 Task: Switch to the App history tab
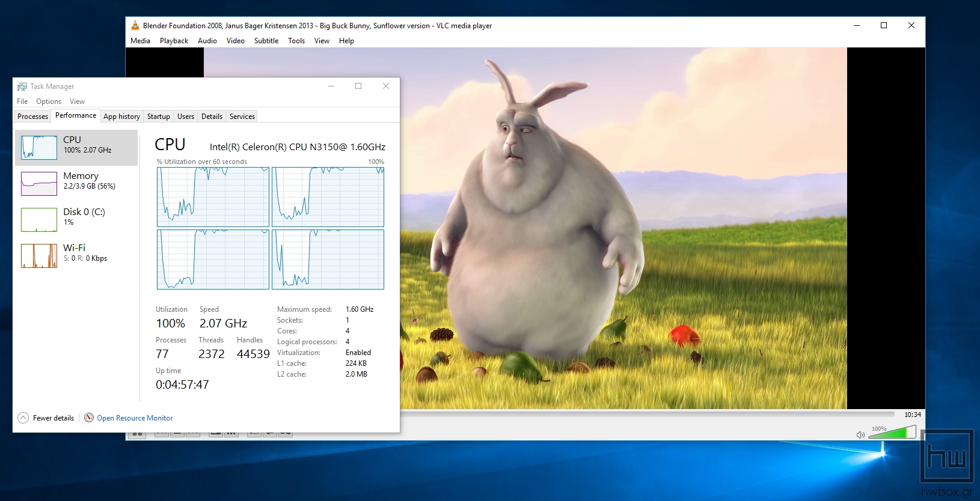[x=121, y=117]
